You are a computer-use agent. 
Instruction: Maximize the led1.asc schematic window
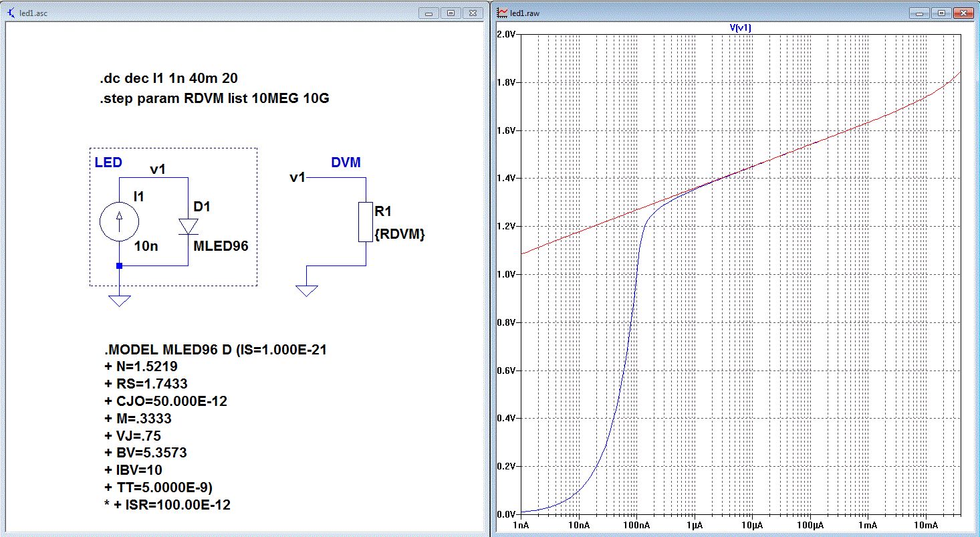pos(451,13)
